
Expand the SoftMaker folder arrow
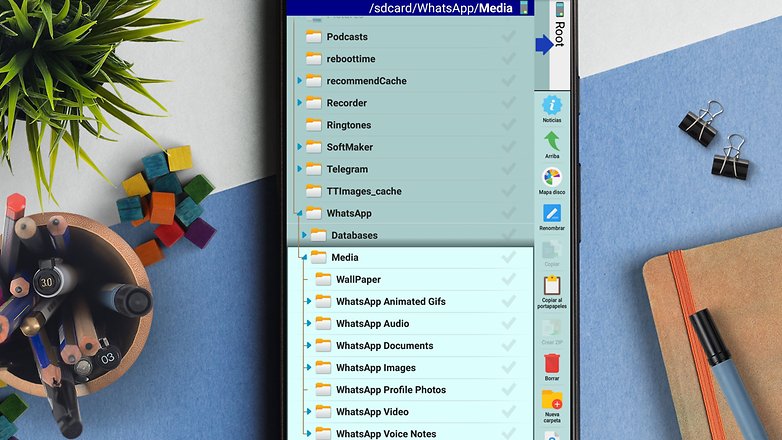[300, 147]
